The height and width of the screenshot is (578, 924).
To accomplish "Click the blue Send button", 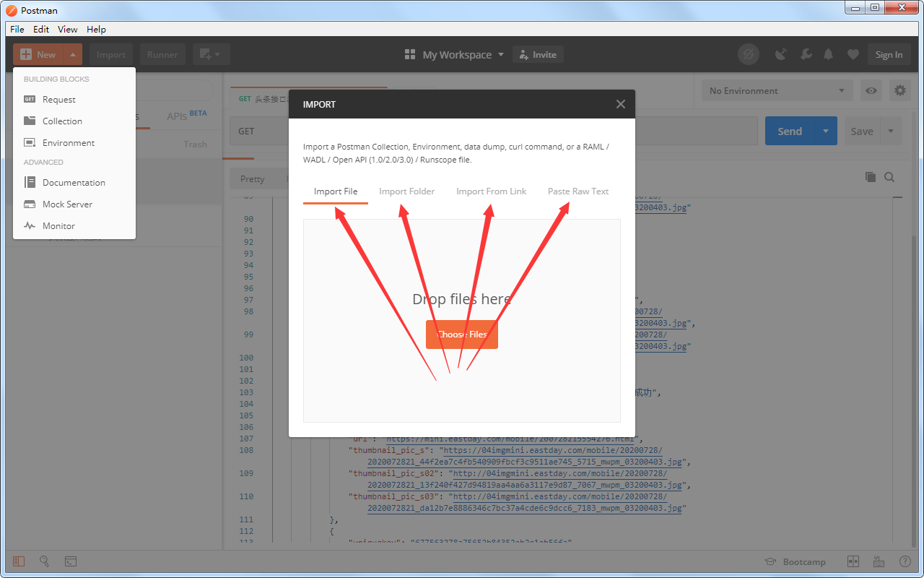I will click(x=790, y=131).
